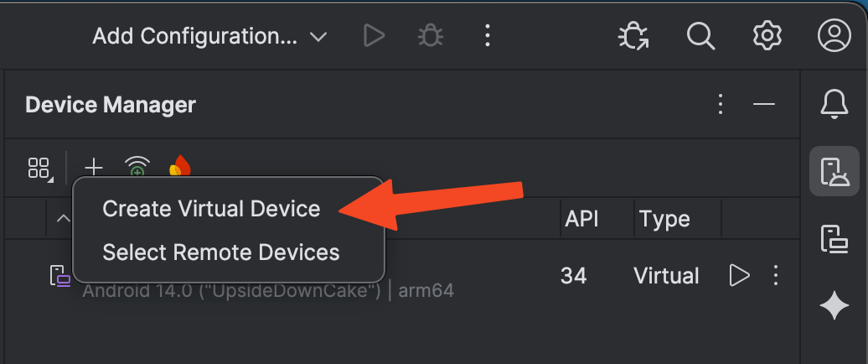Open the Search Everywhere magnifier
The height and width of the screenshot is (364, 868).
click(x=700, y=35)
